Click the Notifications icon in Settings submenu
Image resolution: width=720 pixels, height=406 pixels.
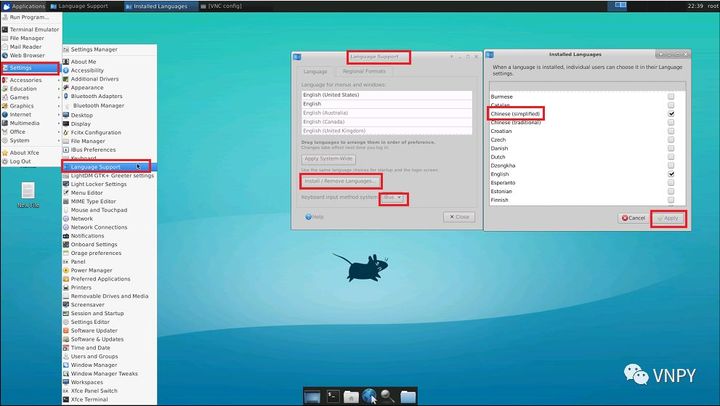point(66,236)
